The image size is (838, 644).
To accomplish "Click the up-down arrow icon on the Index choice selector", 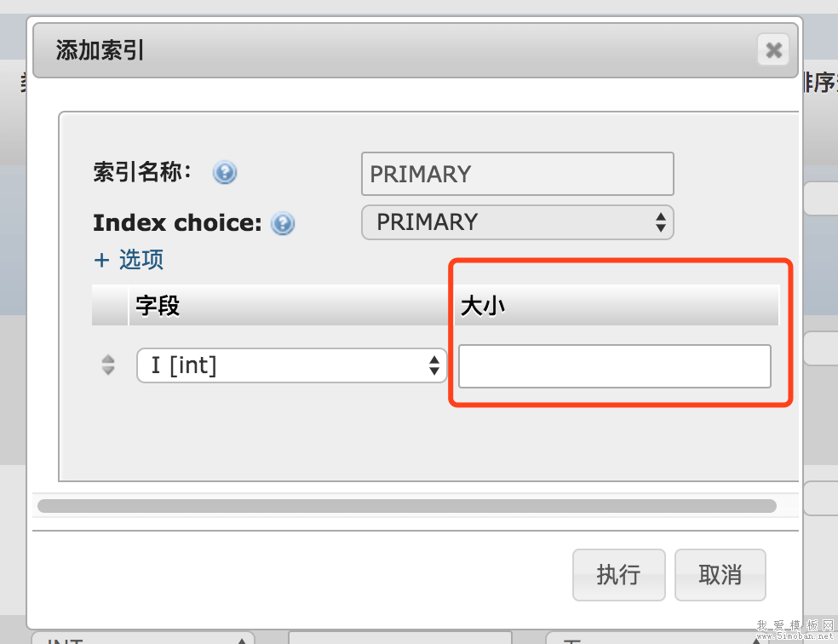I will [x=661, y=222].
